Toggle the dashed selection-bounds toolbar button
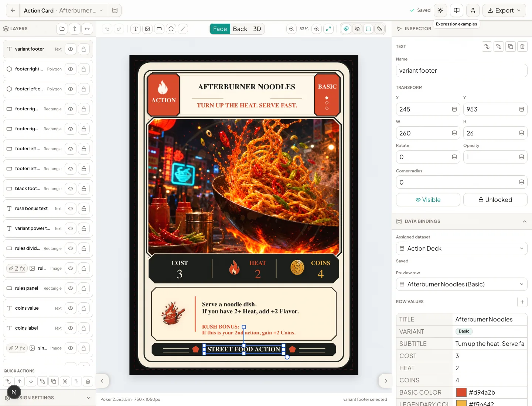532x406 pixels. tap(368, 29)
